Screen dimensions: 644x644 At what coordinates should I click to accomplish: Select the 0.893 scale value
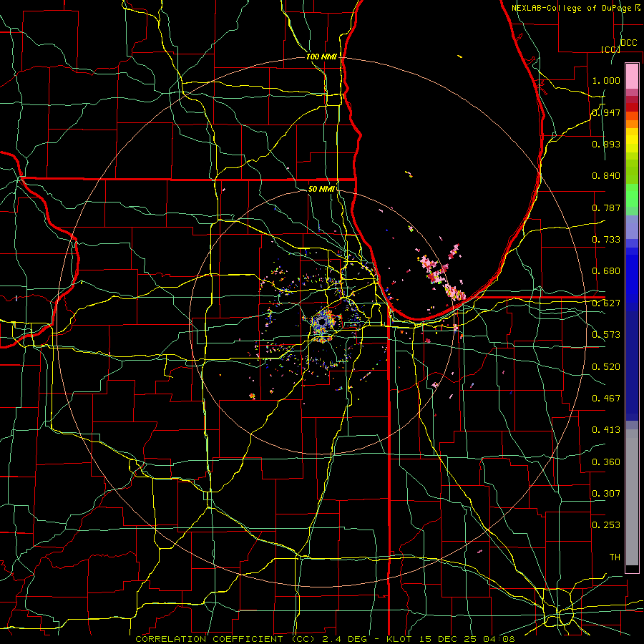(606, 144)
